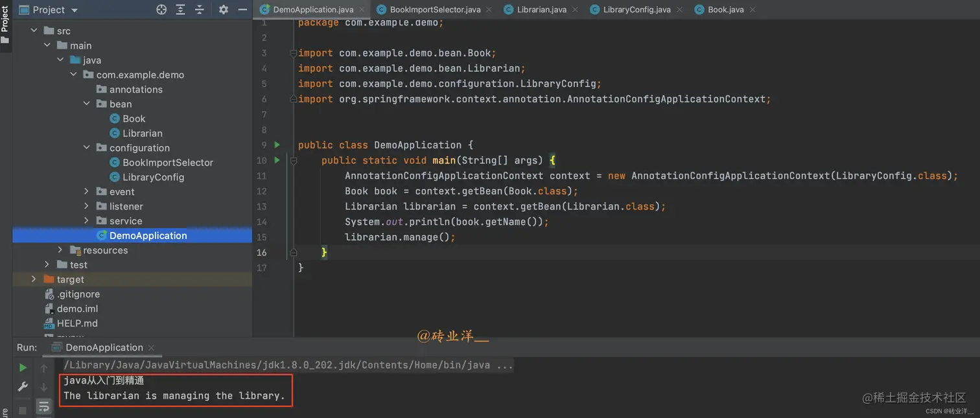Viewport: 980px width, 418px height.
Task: Click the Expand All icon in Project panel
Action: 180,10
